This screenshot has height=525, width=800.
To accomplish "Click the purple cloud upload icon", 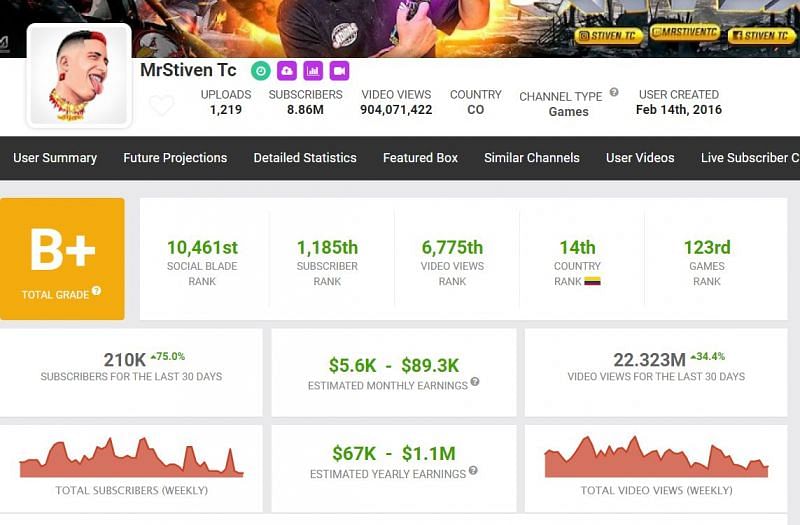I will tap(286, 71).
